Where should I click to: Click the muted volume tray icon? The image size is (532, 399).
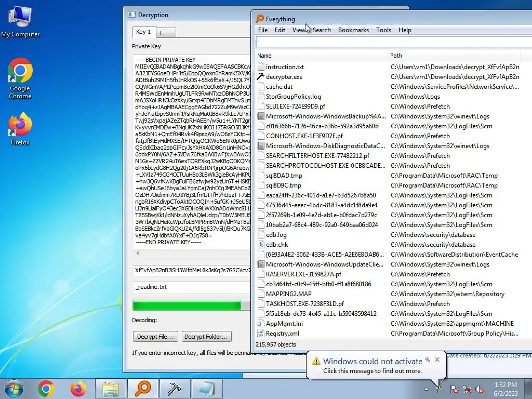coord(480,389)
